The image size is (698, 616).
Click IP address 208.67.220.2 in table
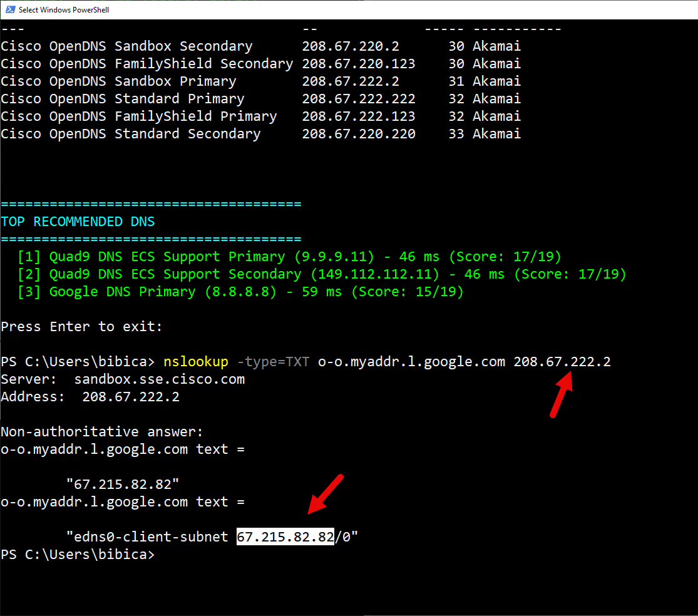pos(351,46)
